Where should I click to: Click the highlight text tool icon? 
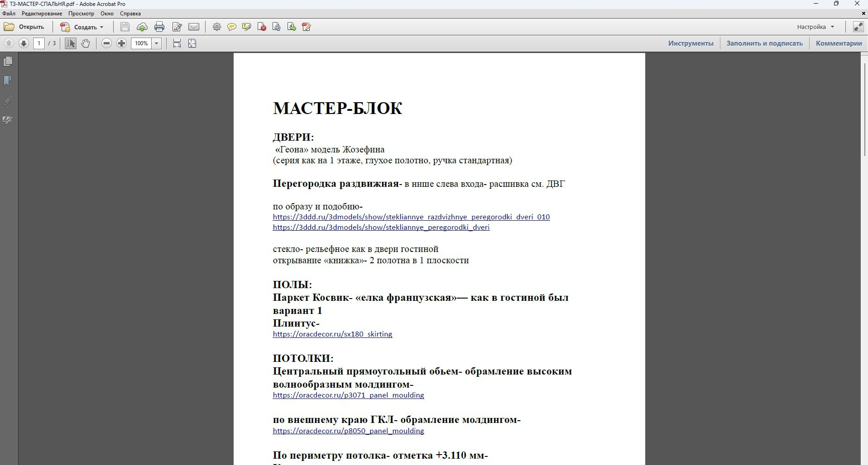pyautogui.click(x=246, y=27)
